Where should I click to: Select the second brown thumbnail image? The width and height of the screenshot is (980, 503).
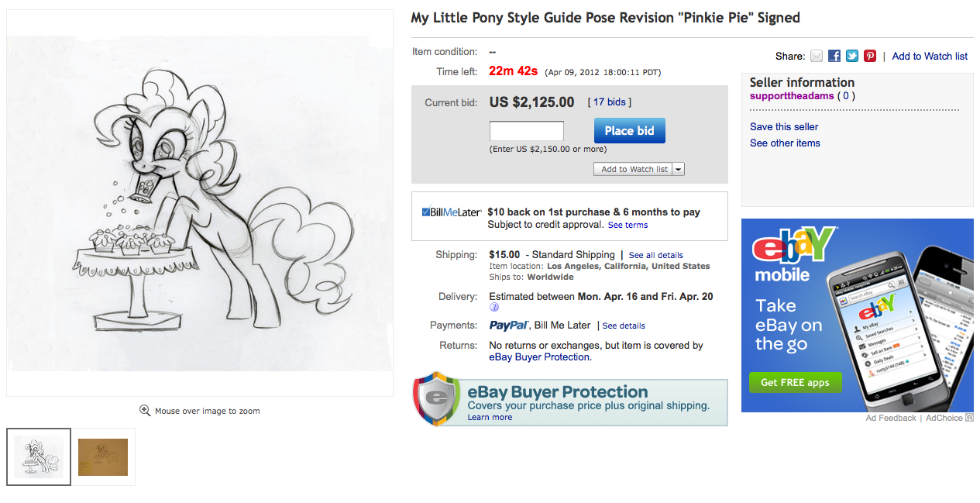click(x=103, y=457)
